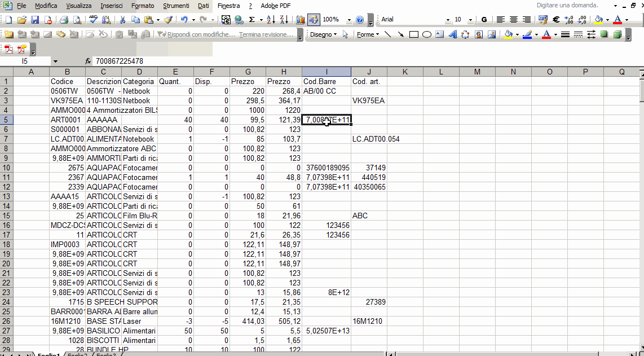
Task: Save the workbook with the floppy icon
Action: [x=35, y=20]
